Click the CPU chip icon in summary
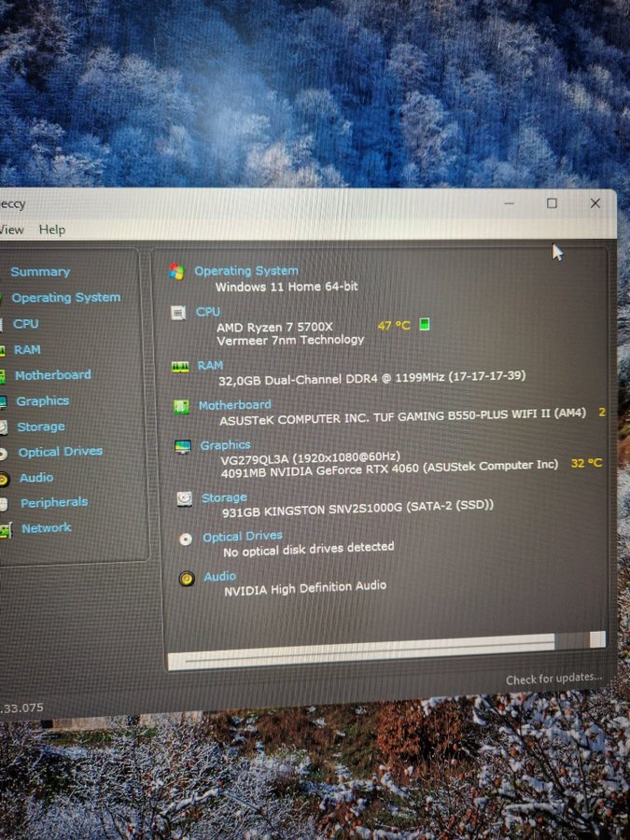Viewport: 630px width, 840px height. pos(178,313)
